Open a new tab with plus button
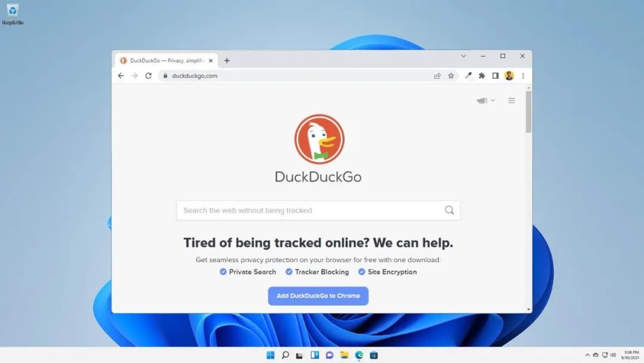This screenshot has height=363, width=644. 227,60
